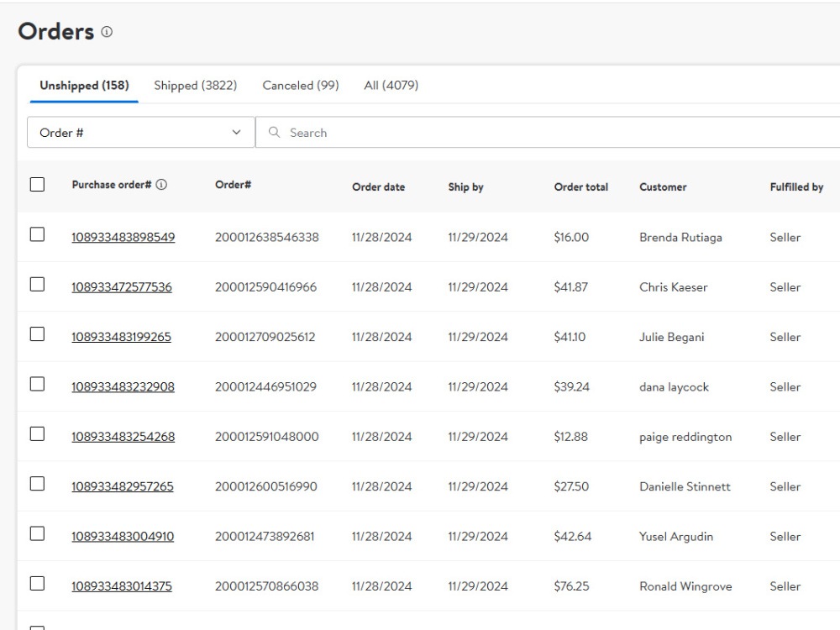Open purchase order 108933483232908
Viewport: 840px width, 630px height.
pyautogui.click(x=123, y=386)
